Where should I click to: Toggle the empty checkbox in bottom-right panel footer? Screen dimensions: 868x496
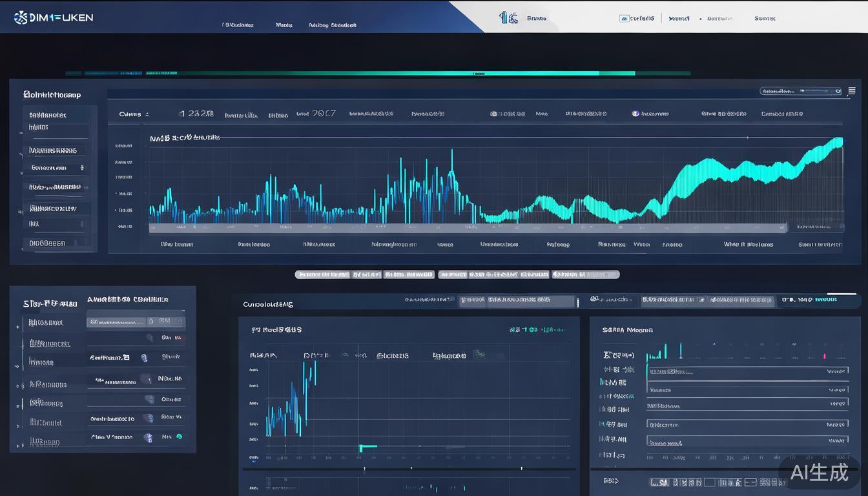(710, 482)
